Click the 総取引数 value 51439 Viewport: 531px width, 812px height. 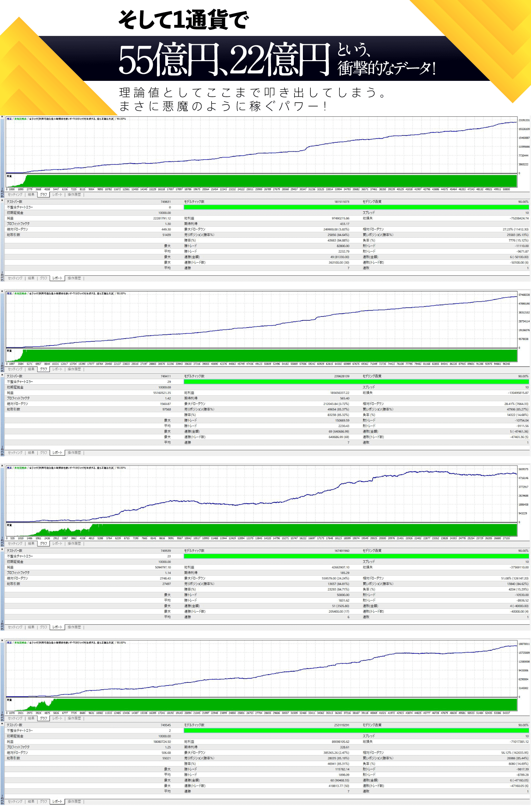pos(166,235)
